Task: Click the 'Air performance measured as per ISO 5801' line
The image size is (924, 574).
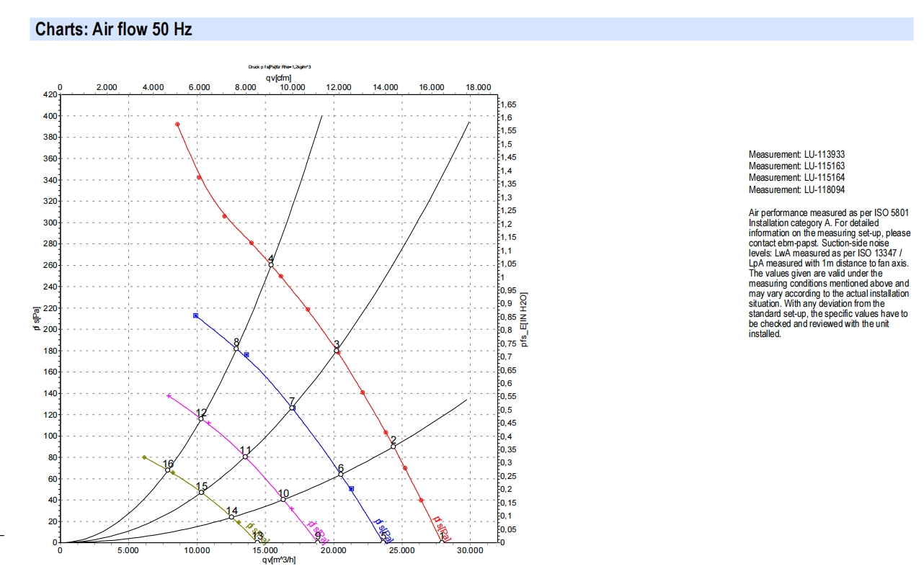Action: point(829,213)
